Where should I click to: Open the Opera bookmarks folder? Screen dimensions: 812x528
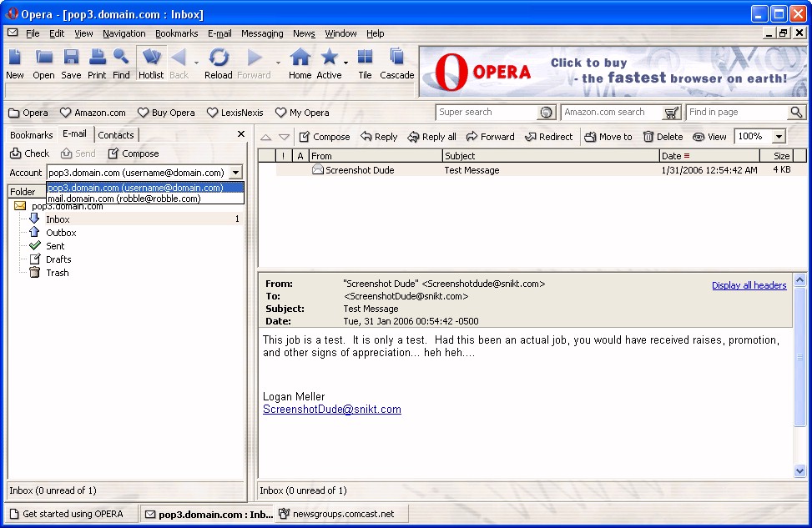[28, 113]
